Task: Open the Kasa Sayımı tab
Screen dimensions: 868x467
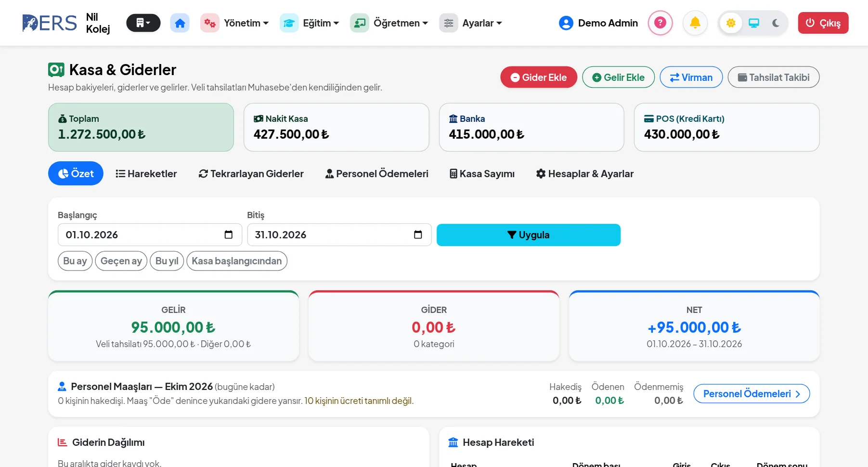Action: (482, 173)
